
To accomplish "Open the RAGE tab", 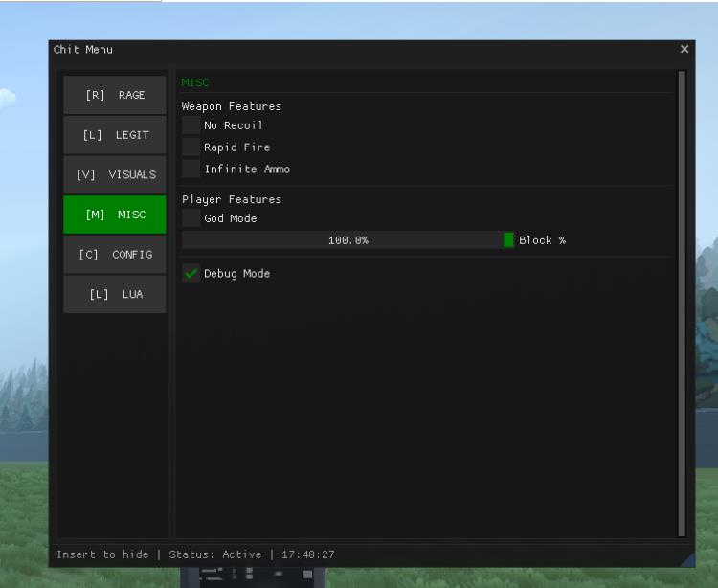I will point(115,95).
